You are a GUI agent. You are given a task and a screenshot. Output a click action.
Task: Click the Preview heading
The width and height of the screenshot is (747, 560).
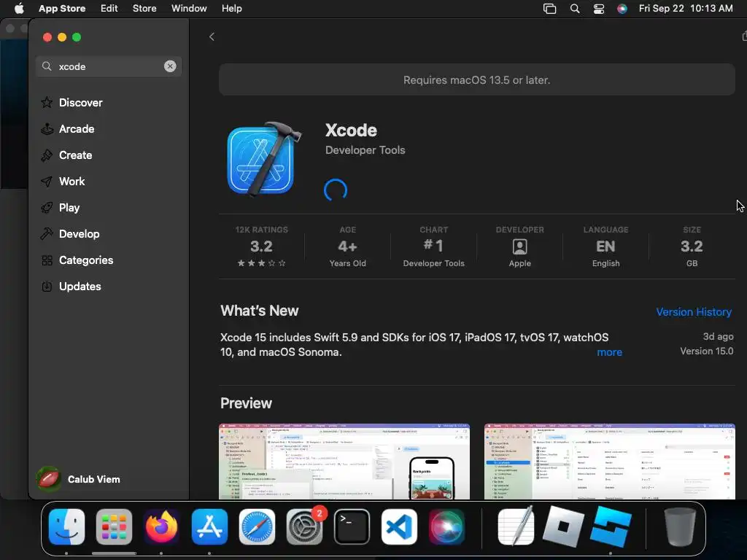(x=246, y=402)
